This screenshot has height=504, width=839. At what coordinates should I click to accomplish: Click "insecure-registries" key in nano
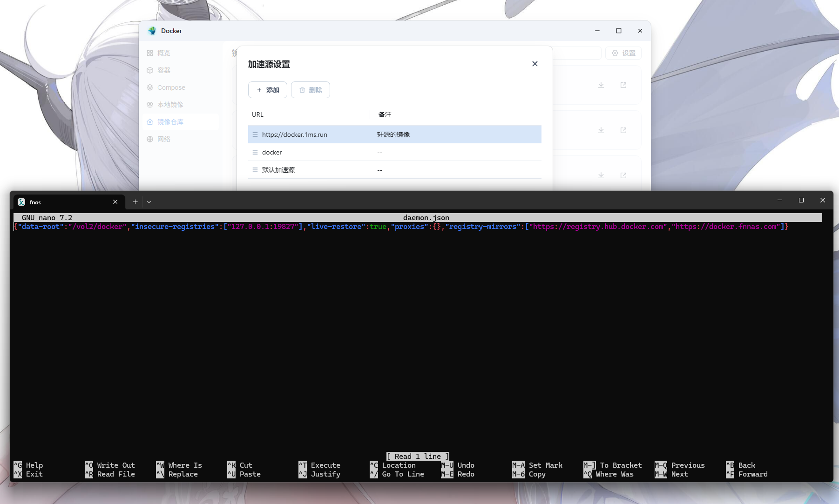(x=175, y=227)
